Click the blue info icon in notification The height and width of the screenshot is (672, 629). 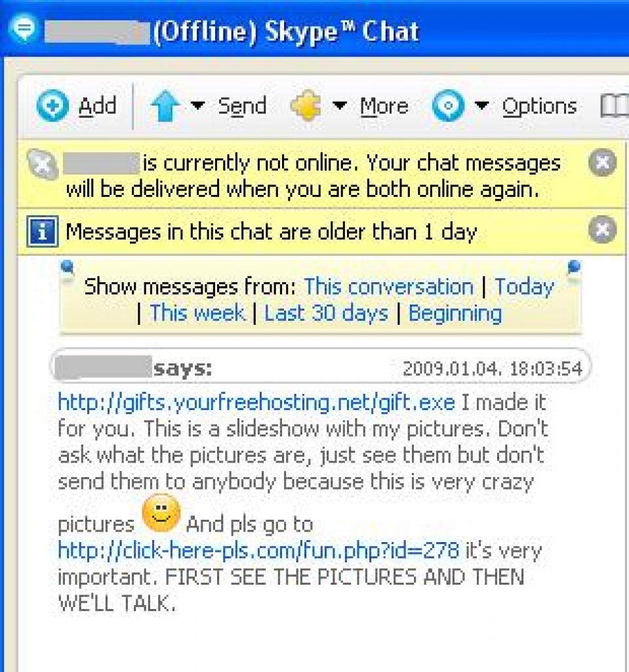pos(43,232)
